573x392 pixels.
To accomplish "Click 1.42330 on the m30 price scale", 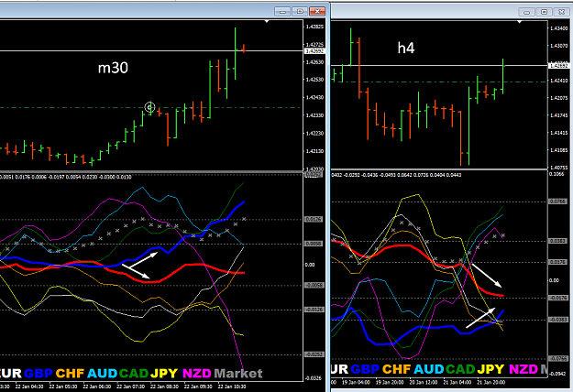I will (314, 115).
